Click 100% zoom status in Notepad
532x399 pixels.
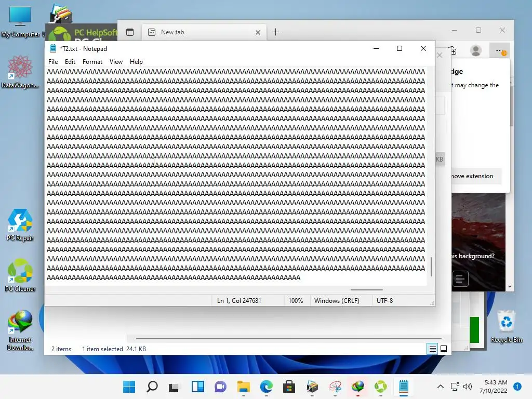(x=296, y=301)
